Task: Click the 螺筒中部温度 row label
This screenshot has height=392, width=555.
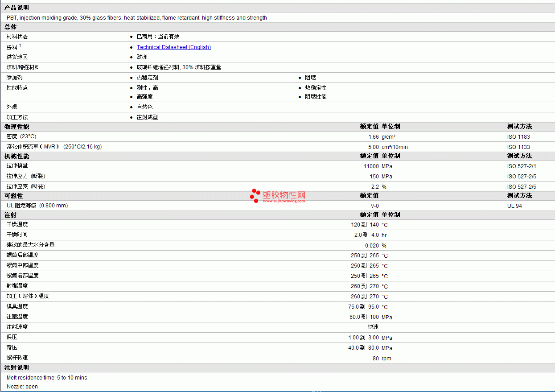Action: 22,265
